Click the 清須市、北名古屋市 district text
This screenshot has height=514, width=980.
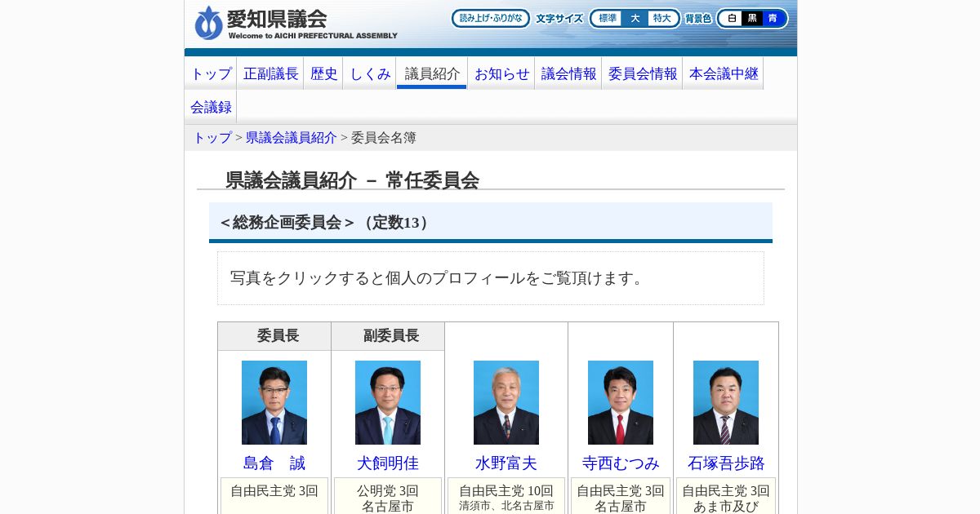pos(506,506)
